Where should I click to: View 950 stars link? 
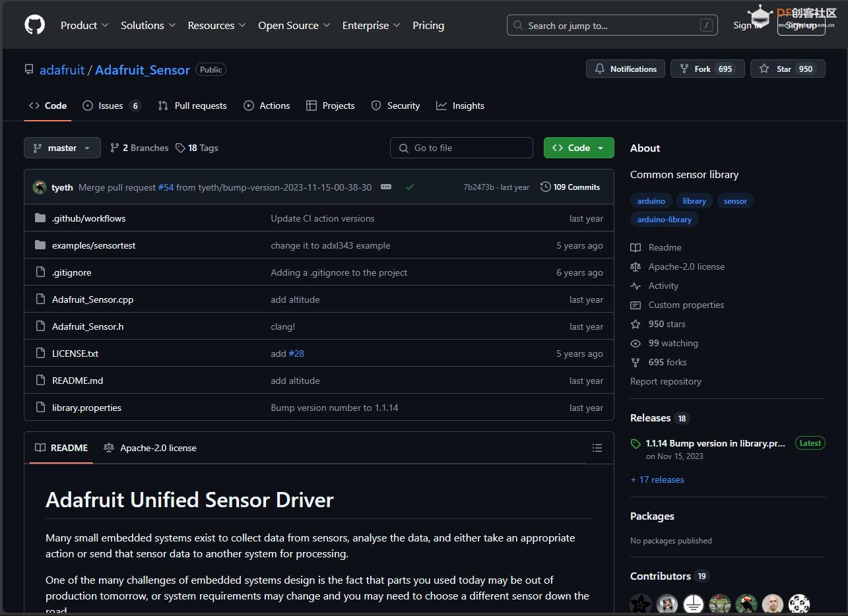coord(658,324)
